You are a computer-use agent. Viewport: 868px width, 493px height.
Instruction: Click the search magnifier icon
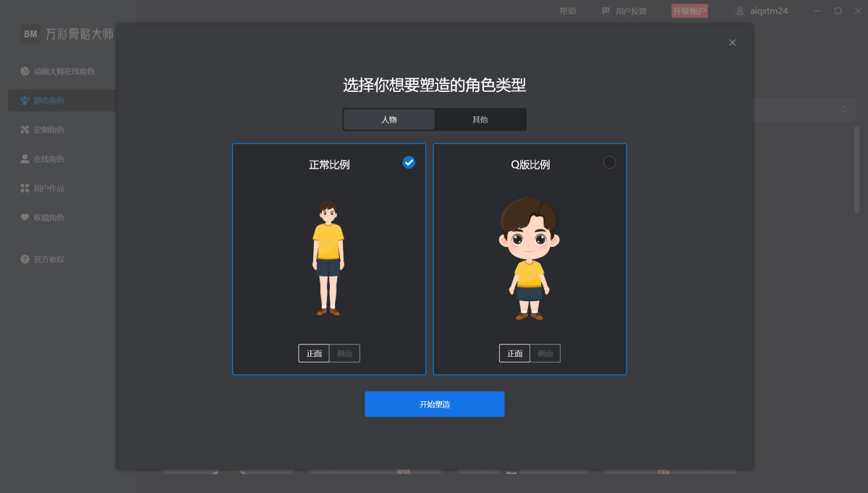(843, 109)
